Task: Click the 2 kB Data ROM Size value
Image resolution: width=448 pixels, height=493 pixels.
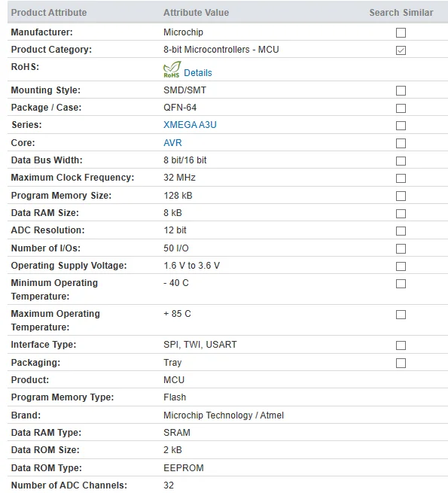Action: tap(172, 450)
